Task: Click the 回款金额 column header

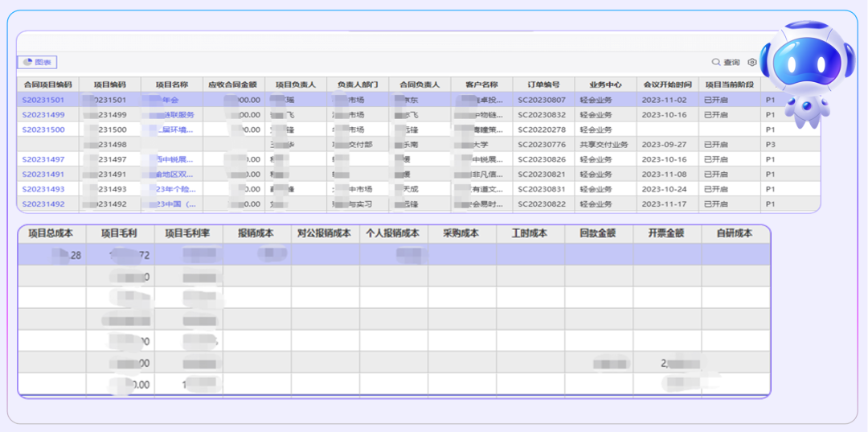Action: click(598, 233)
